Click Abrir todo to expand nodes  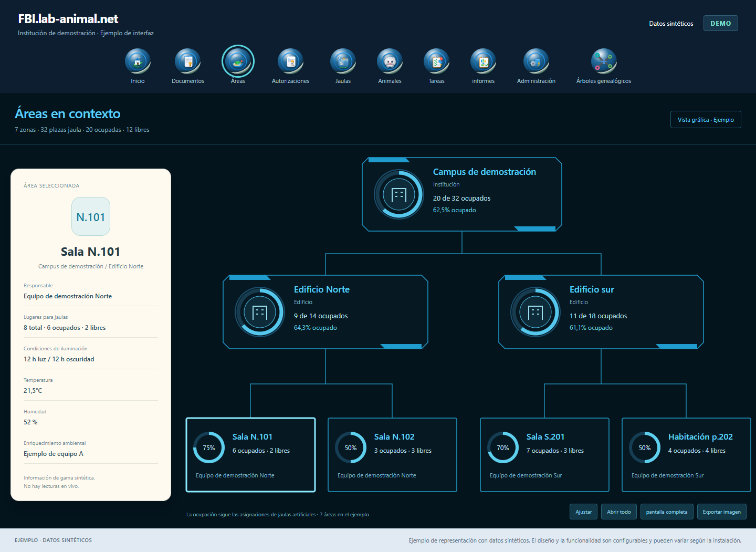coord(619,512)
